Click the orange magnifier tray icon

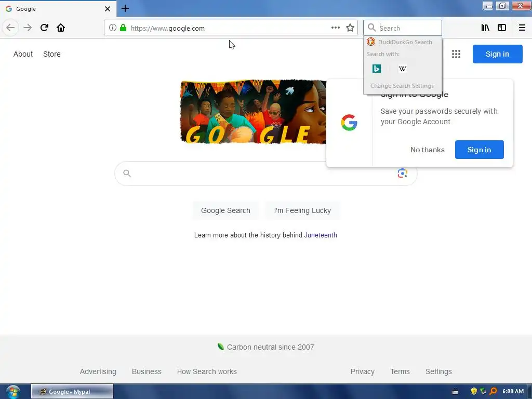coord(493,391)
